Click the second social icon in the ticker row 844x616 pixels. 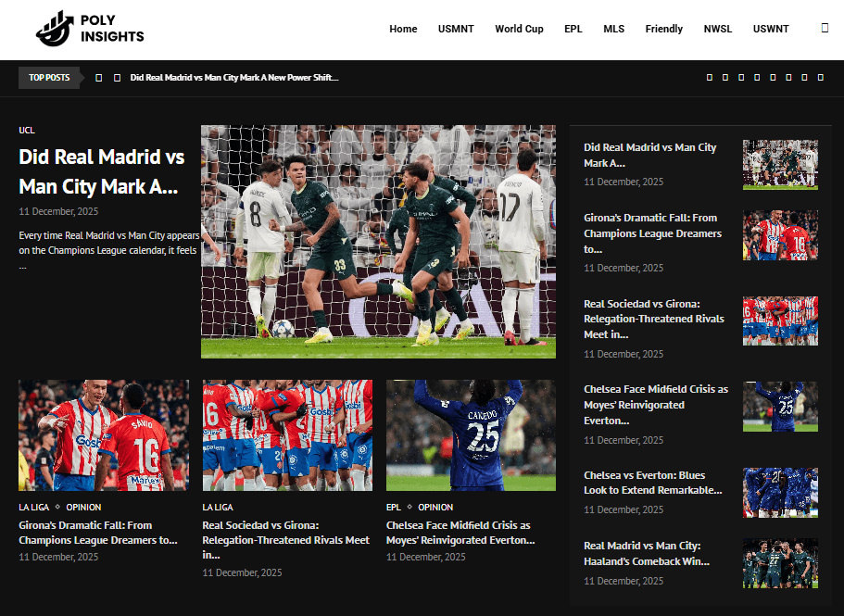724,78
